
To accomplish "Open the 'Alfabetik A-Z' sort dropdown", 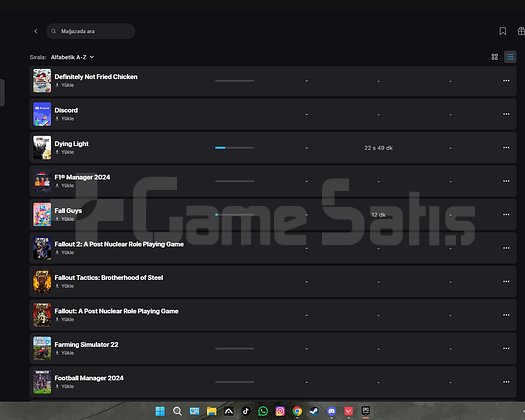I will pyautogui.click(x=72, y=57).
